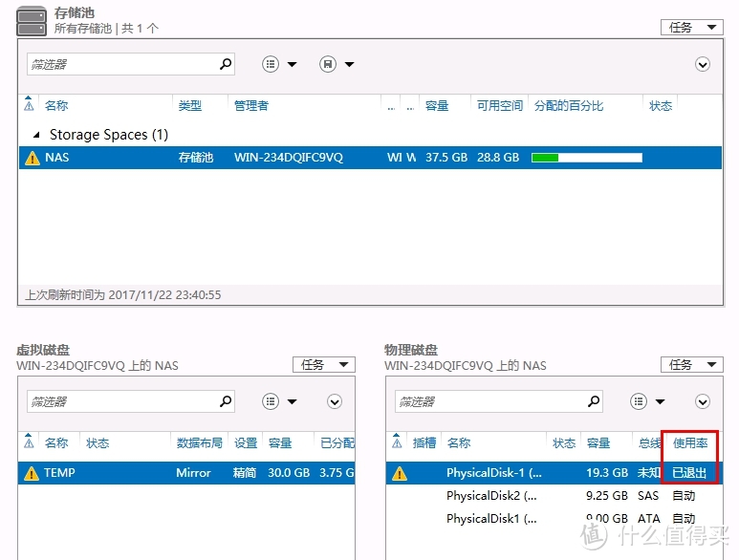Open list view options in storage pool toolbar

point(279,64)
